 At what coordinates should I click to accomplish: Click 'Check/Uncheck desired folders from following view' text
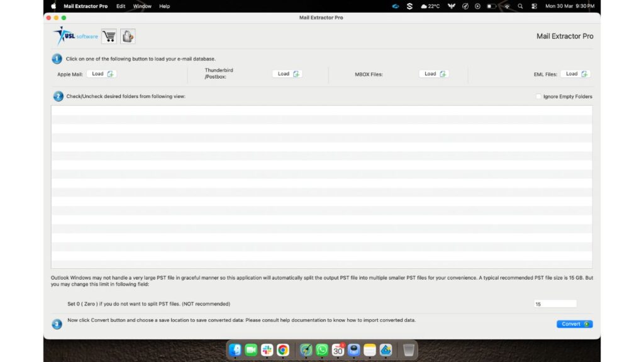(x=126, y=96)
